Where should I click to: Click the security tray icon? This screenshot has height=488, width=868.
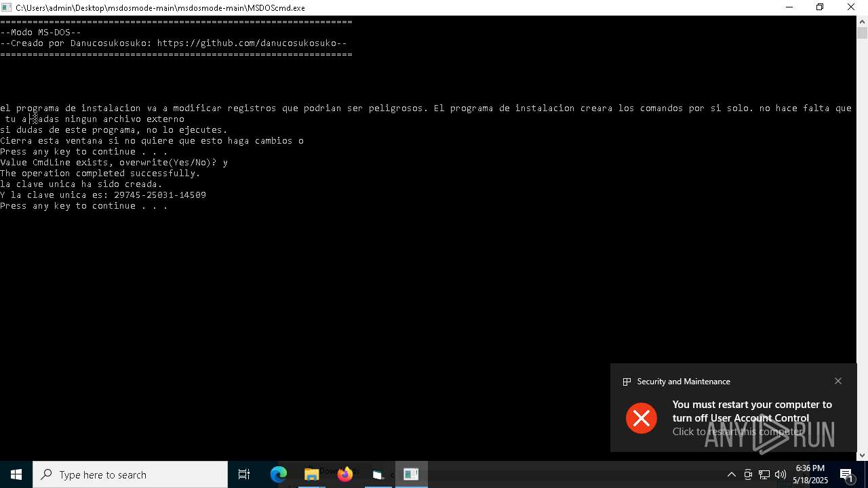coord(748,474)
